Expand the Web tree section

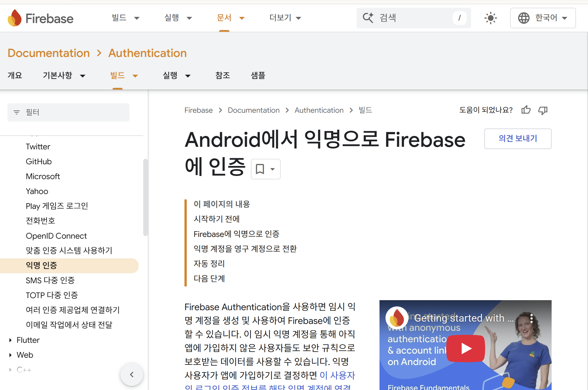pyautogui.click(x=10, y=355)
